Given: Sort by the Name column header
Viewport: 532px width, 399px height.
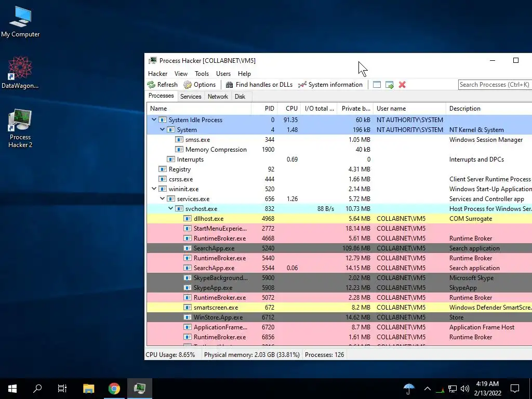Looking at the screenshot, I should [199, 109].
